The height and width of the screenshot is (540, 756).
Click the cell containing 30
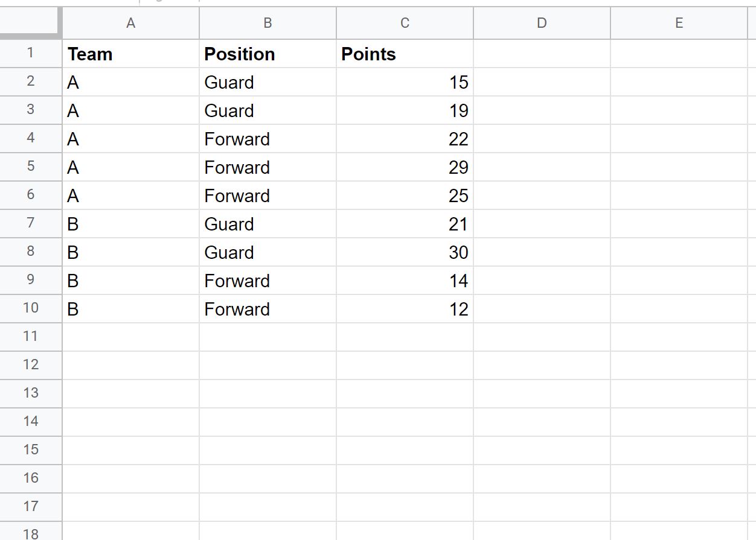click(x=405, y=252)
